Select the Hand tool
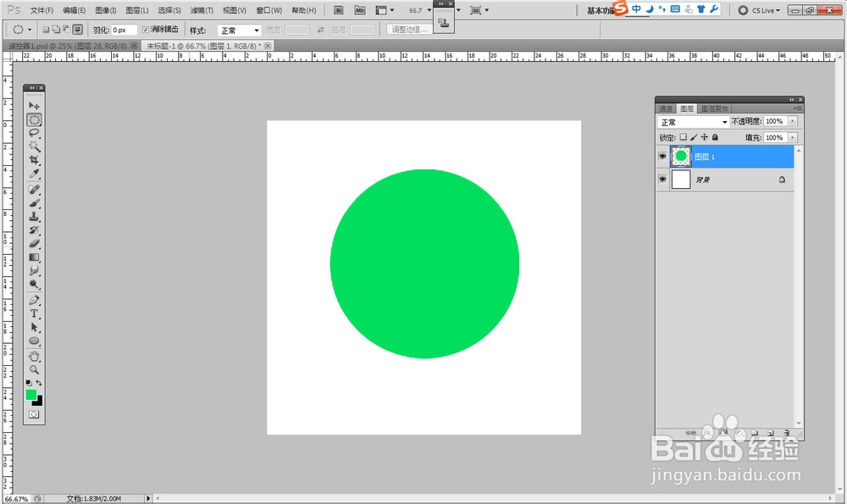The width and height of the screenshot is (847, 504). (x=34, y=357)
